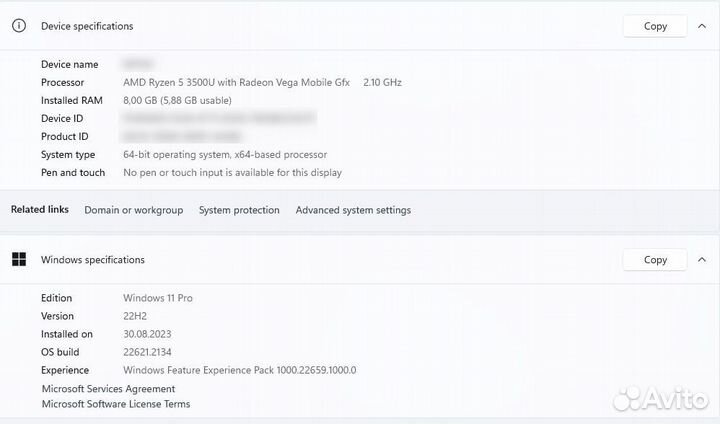The height and width of the screenshot is (424, 720).
Task: Click the Windows 11 Pro edition value
Action: pos(158,298)
